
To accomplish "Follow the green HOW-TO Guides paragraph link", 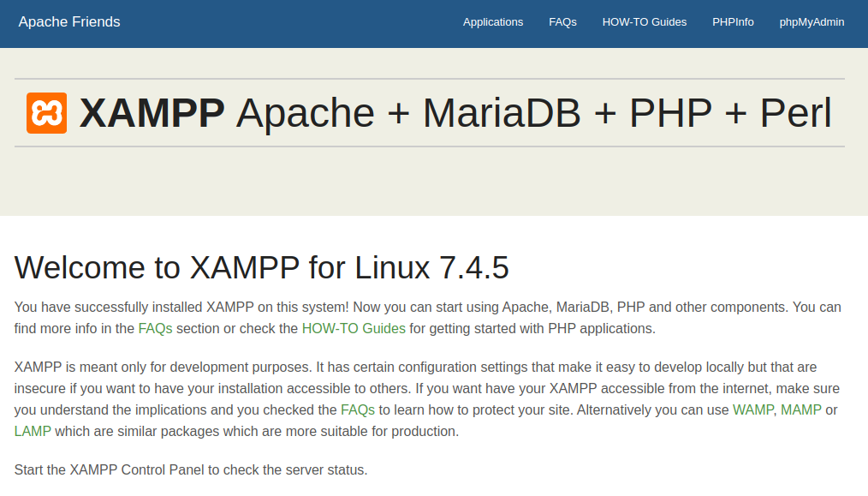I will pos(354,329).
